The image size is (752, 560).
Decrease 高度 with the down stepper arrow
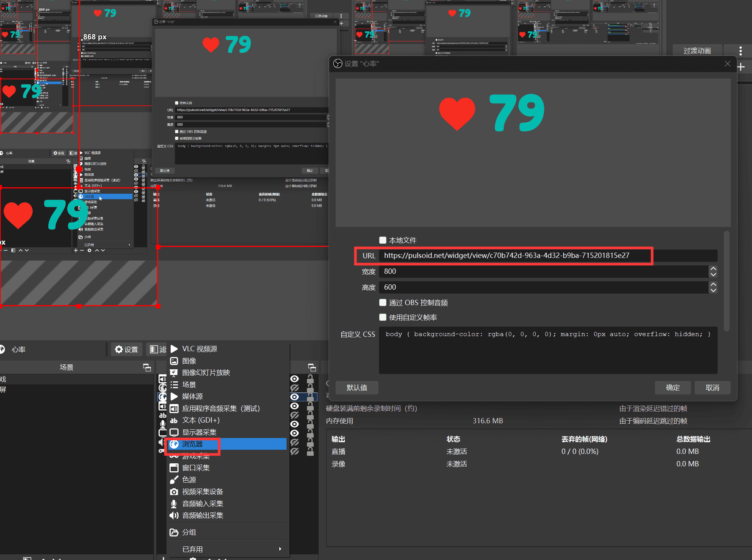[x=713, y=290]
